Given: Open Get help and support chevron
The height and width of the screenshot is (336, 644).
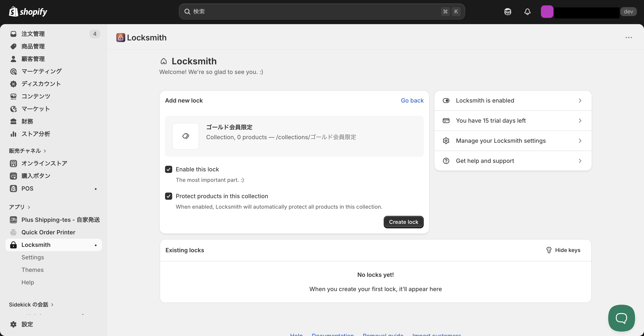Looking at the screenshot, I should tap(580, 161).
